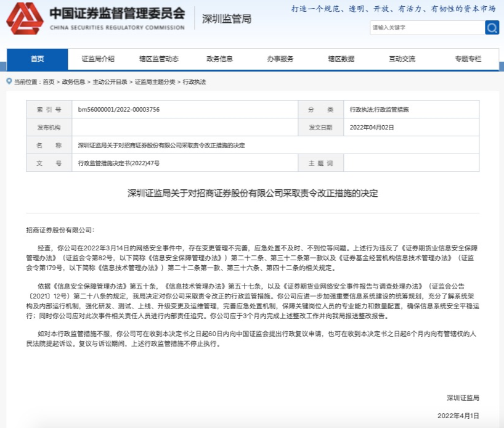Open 证监局主题分类 breadcrumb link
This screenshot has width=504, height=428.
(155, 81)
